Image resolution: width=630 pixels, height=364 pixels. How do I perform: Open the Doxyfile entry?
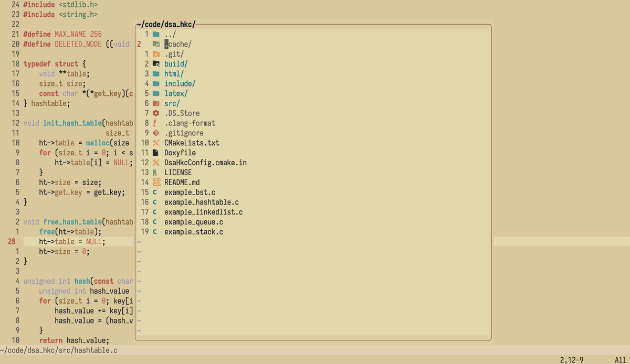180,153
